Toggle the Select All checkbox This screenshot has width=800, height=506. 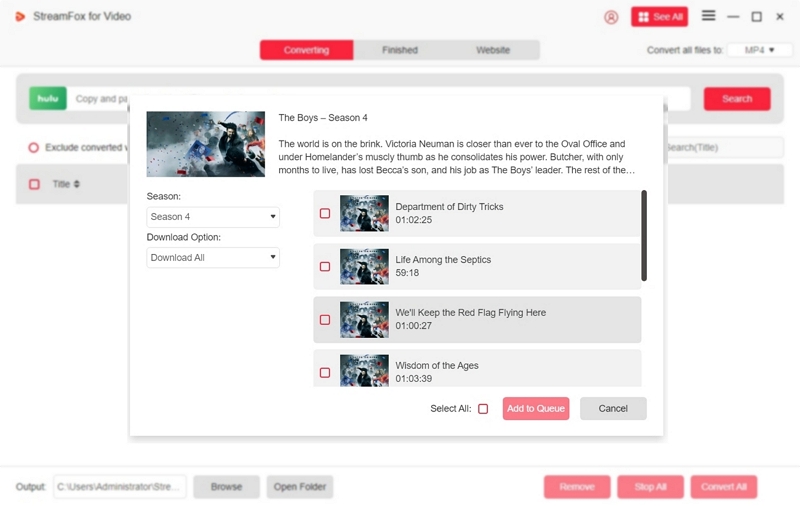tap(483, 409)
